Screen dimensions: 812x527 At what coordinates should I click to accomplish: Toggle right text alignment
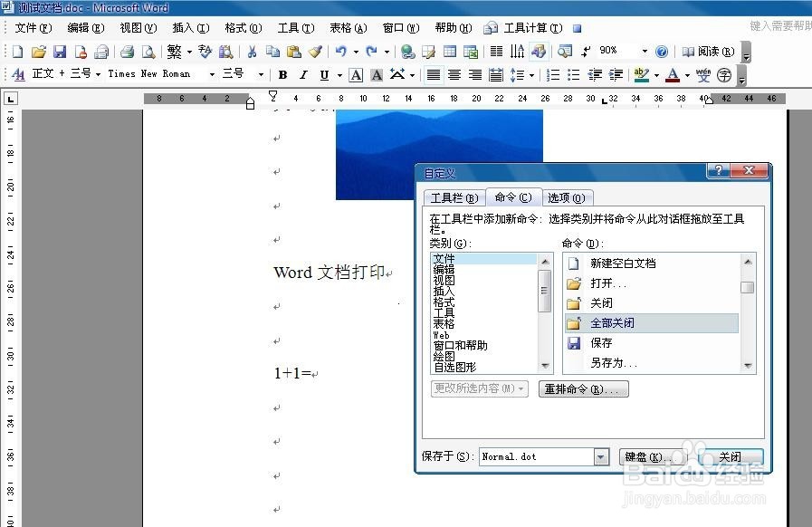click(x=475, y=75)
